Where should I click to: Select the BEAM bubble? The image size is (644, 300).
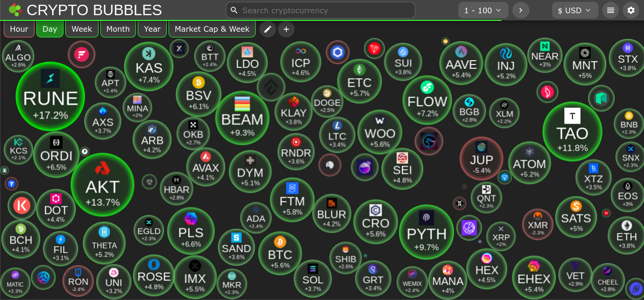pyautogui.click(x=242, y=118)
